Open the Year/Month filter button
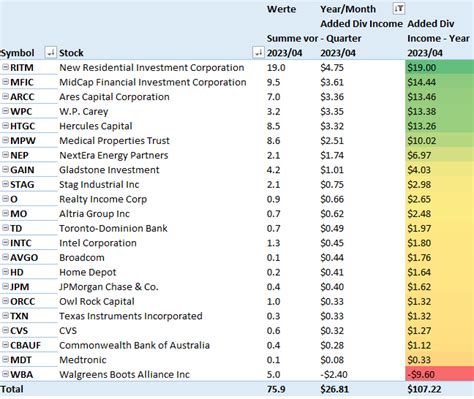The height and width of the screenshot is (399, 474). 399,9
